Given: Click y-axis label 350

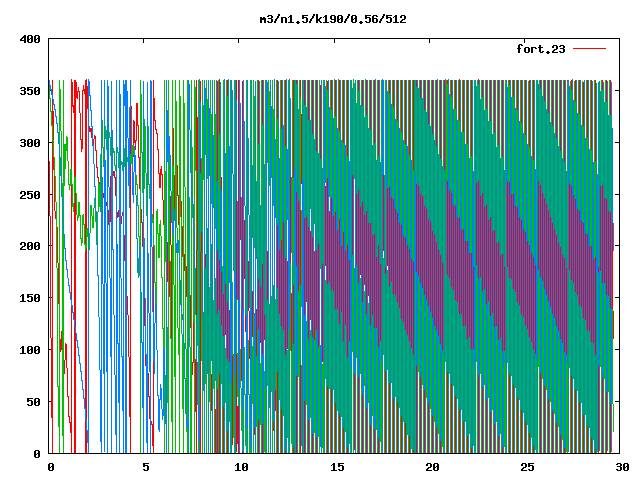Looking at the screenshot, I should tap(30, 91).
